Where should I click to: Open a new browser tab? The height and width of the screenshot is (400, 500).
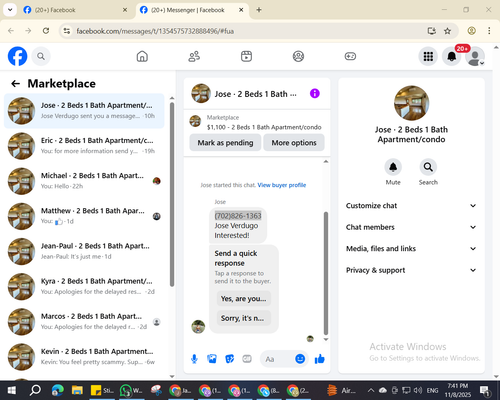(259, 10)
